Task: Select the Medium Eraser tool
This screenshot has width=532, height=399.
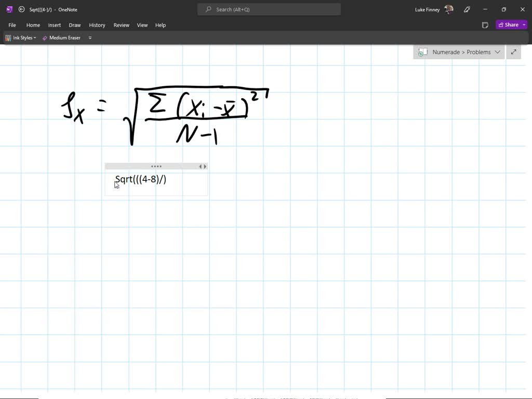Action: (x=61, y=38)
